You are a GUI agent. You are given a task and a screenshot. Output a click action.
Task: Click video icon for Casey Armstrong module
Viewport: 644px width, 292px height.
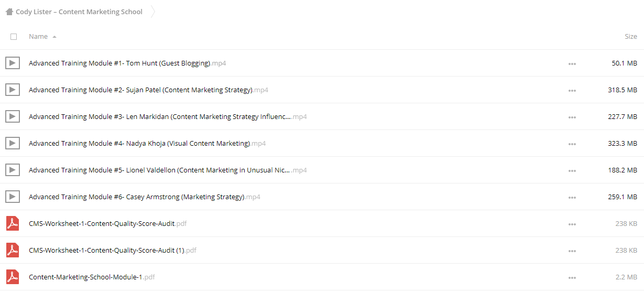tap(13, 197)
